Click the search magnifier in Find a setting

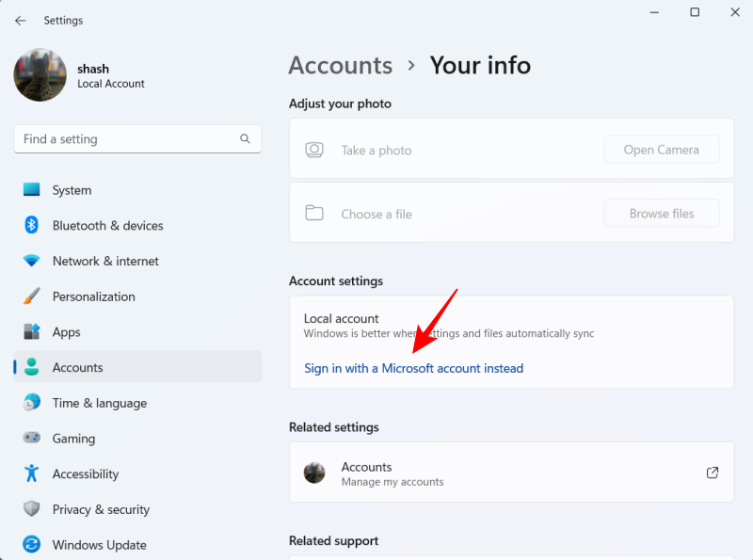coord(245,138)
